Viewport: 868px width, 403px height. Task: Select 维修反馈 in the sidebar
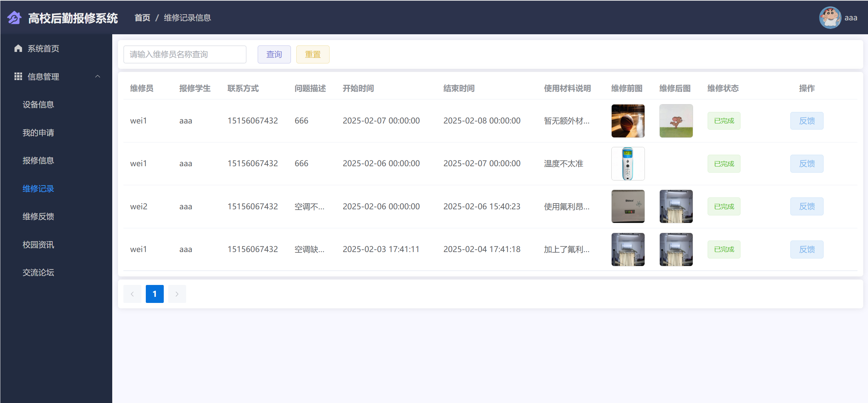pos(38,216)
